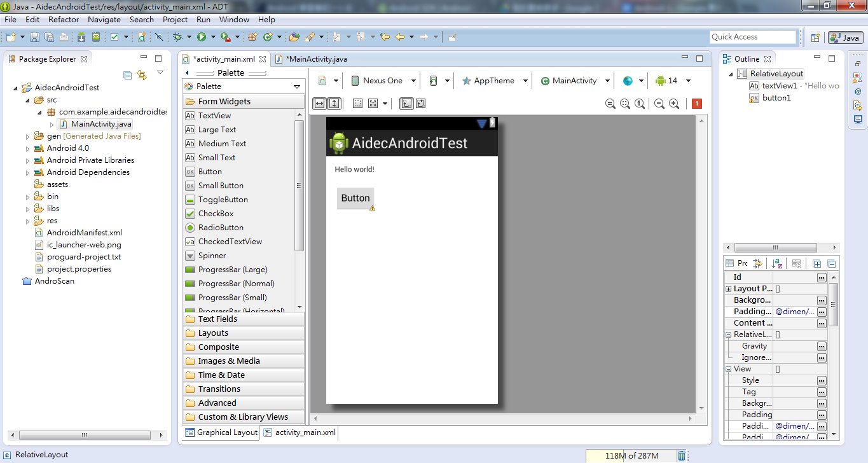
Task: Select the Button widget on the canvas
Action: 355,198
